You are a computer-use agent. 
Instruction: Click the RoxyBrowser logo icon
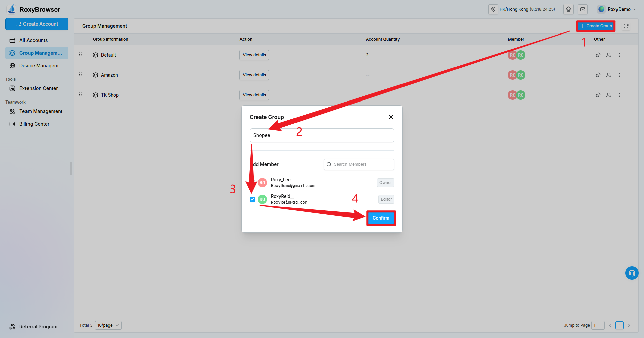pyautogui.click(x=12, y=9)
